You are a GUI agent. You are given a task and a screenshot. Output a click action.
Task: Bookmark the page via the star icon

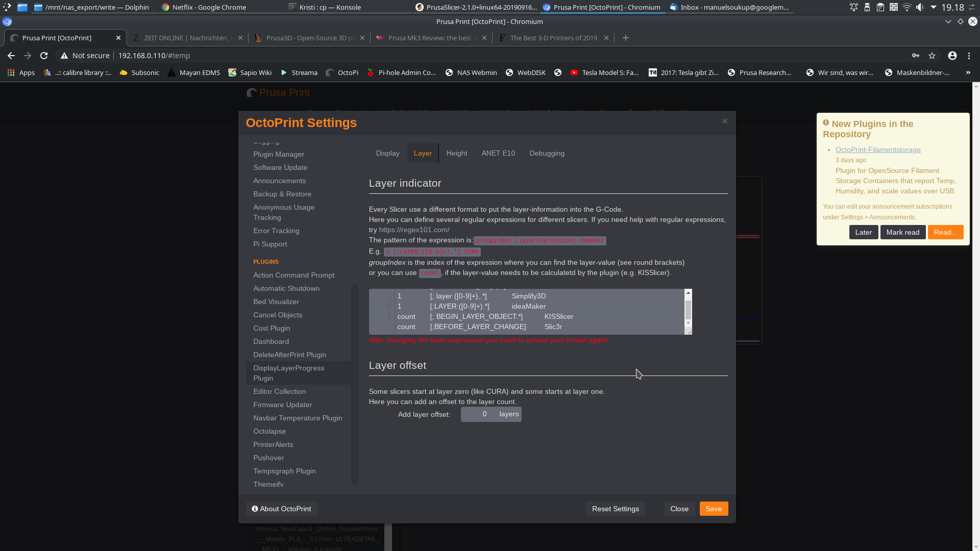click(x=932, y=56)
